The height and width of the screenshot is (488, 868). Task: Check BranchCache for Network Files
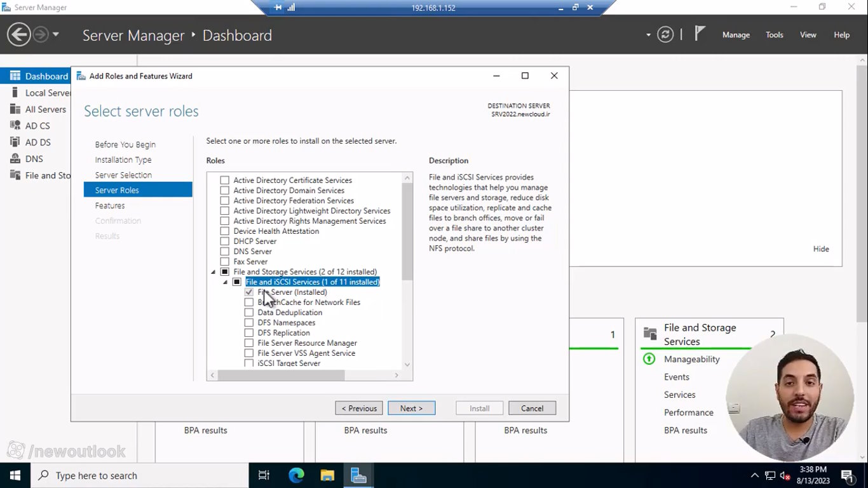(x=248, y=302)
